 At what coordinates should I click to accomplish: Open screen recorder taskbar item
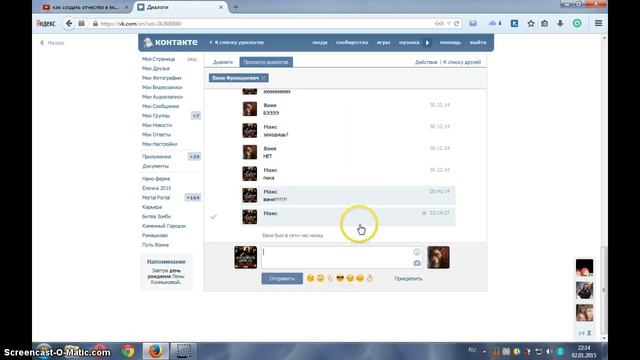(x=183, y=351)
